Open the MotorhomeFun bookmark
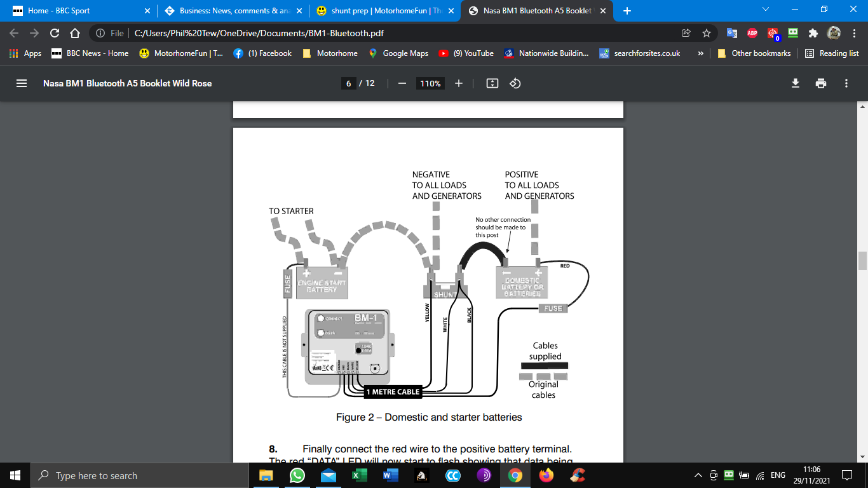Screen dimensions: 868x488 181,53
